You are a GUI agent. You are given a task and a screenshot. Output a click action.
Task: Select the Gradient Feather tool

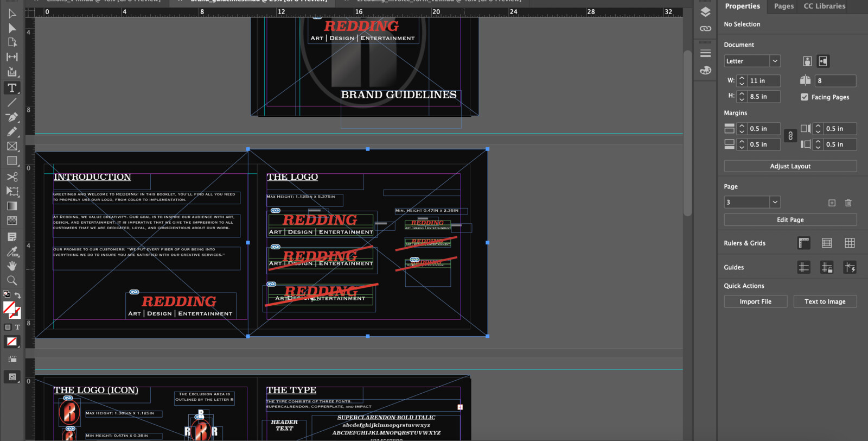click(x=12, y=220)
